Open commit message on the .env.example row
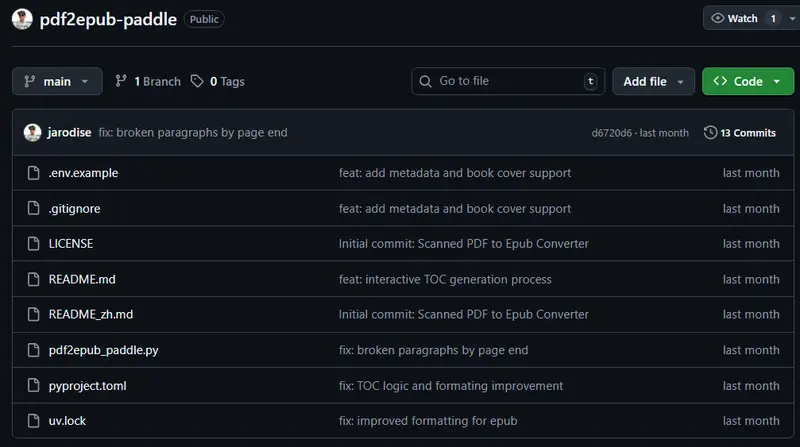 455,173
